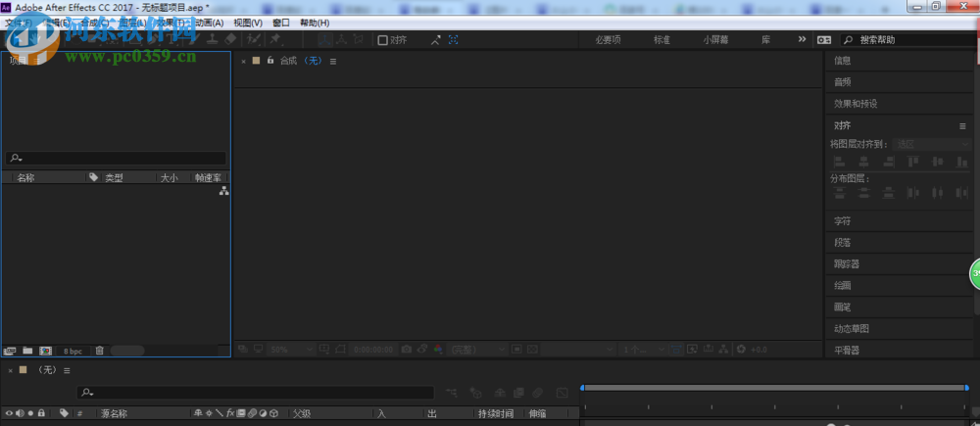Switch to the 标准 workspace
Image resolution: width=980 pixels, height=426 pixels.
tap(661, 39)
